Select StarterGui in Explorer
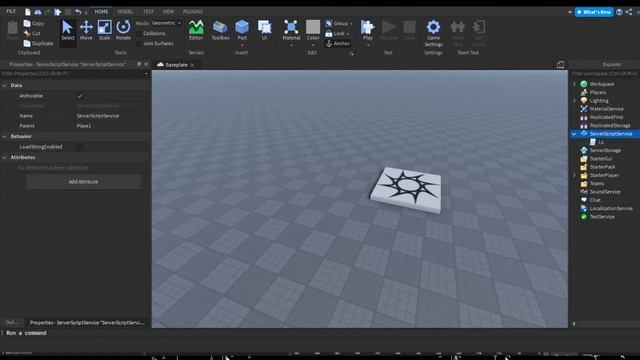This screenshot has height=360, width=640. [x=601, y=159]
